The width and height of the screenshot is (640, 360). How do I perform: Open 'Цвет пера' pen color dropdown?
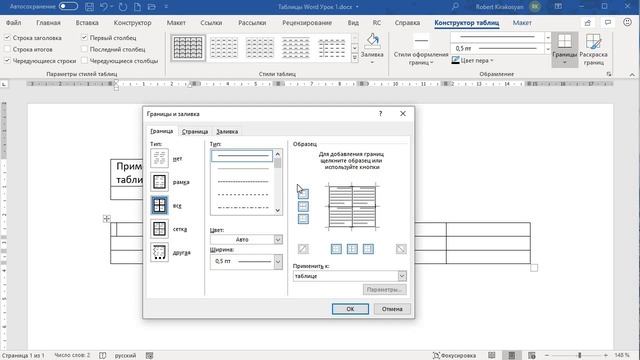coord(473,60)
